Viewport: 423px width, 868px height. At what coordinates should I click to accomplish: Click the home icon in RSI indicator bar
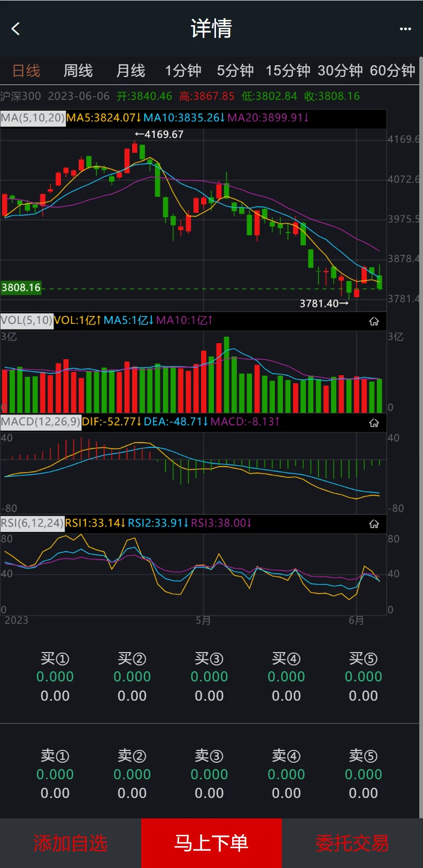tap(374, 524)
